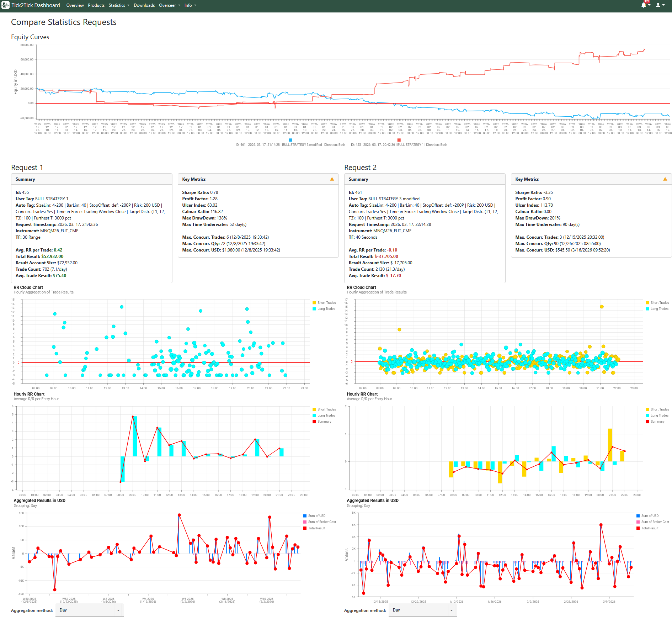Screen dimensions: 672x619
Task: Click blue legend marker for BULL STRATEGY 3
Action: [x=290, y=140]
